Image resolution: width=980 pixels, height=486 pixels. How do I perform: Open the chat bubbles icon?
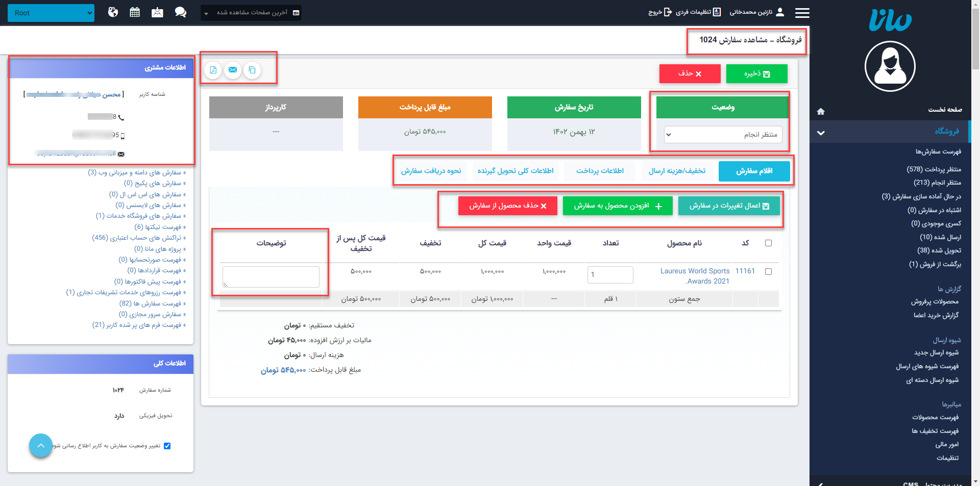[x=180, y=12]
